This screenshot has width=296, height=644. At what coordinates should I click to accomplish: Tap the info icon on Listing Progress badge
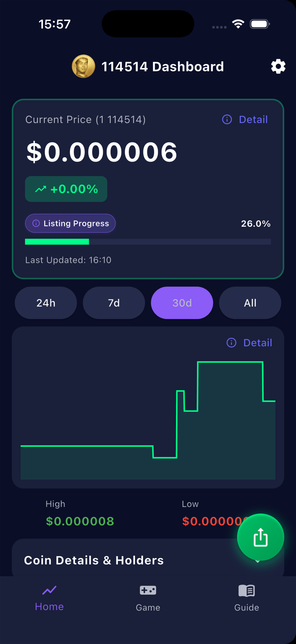[x=36, y=223]
